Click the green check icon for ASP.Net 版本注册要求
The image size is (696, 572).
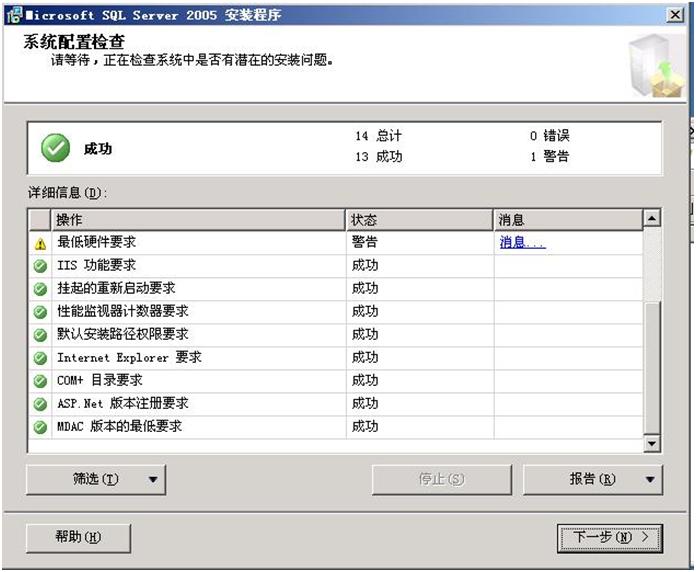coord(40,404)
